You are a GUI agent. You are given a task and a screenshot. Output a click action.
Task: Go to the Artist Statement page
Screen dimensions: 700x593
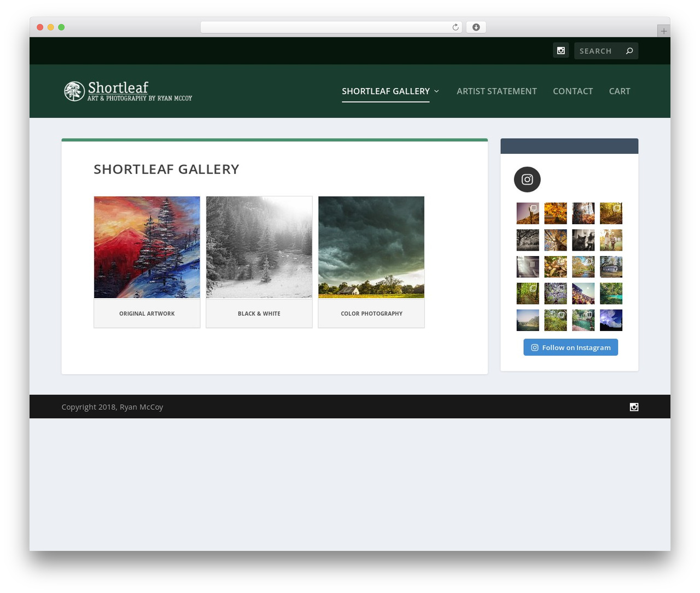[497, 91]
